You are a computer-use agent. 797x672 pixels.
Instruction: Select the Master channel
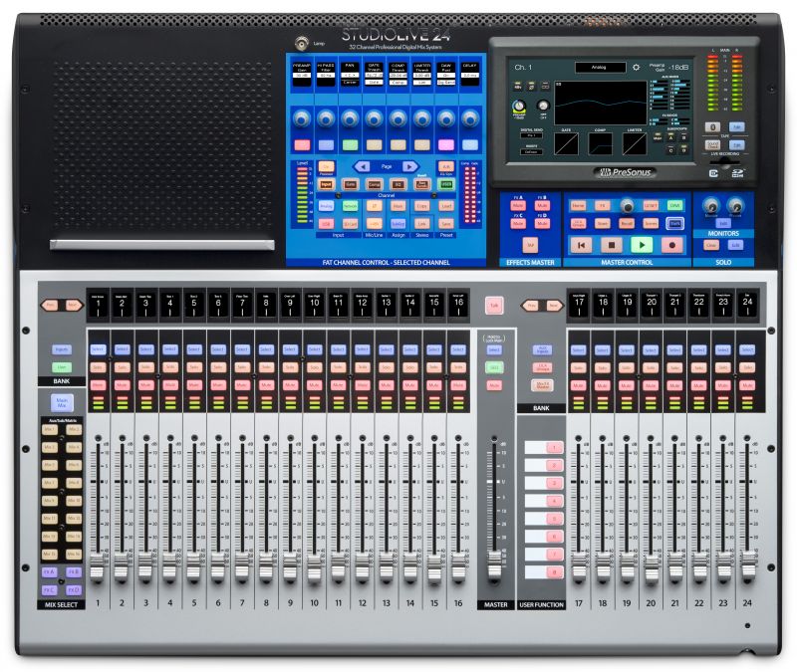click(x=494, y=349)
